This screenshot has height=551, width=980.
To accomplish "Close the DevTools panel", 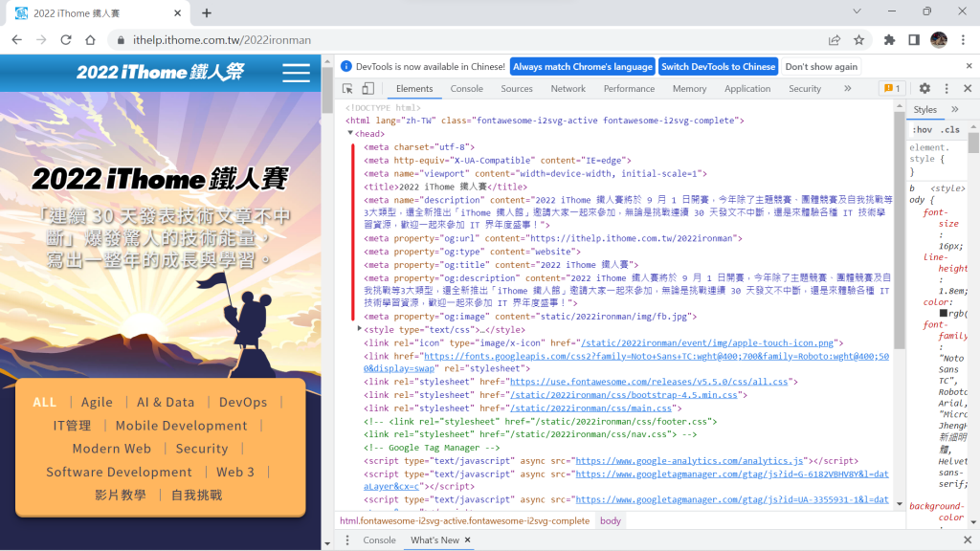I will (968, 89).
